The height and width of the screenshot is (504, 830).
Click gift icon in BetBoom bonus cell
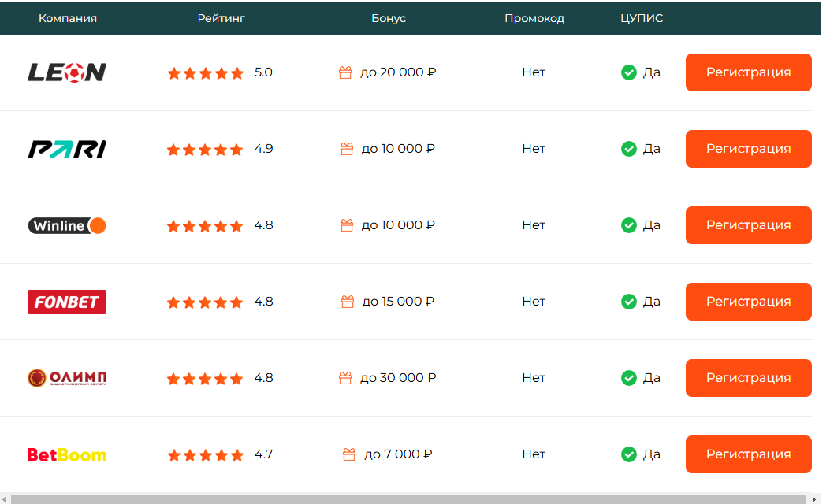point(349,454)
